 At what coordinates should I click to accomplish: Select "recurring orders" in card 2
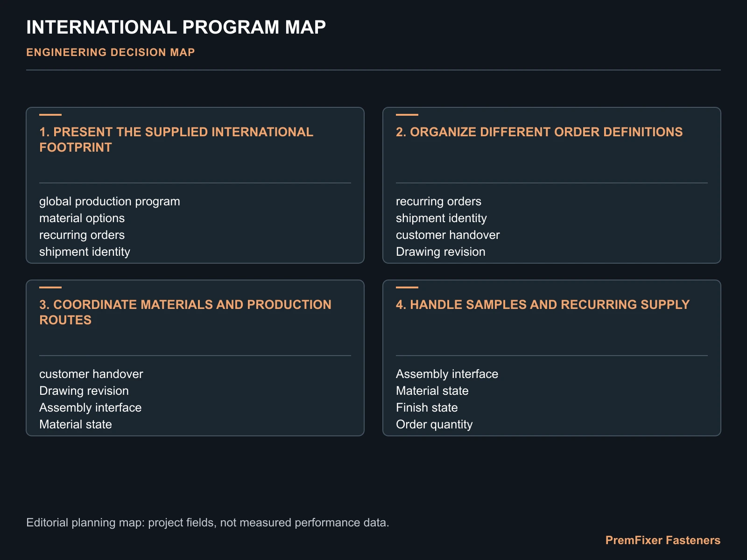(438, 201)
